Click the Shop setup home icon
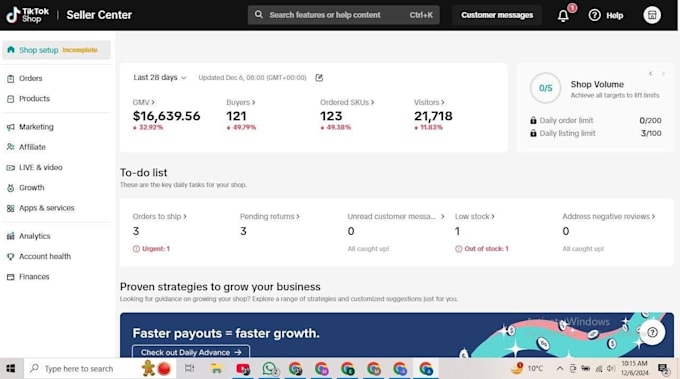 coord(11,50)
